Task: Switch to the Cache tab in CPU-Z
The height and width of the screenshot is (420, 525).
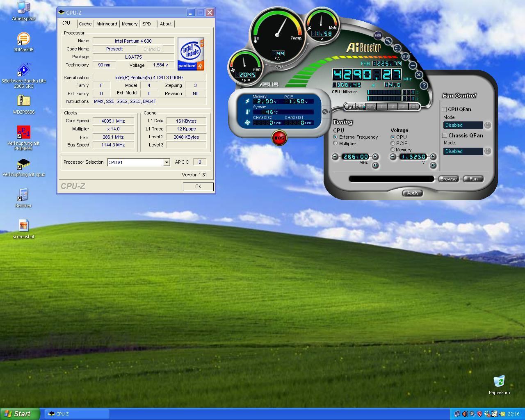Action: (x=85, y=24)
